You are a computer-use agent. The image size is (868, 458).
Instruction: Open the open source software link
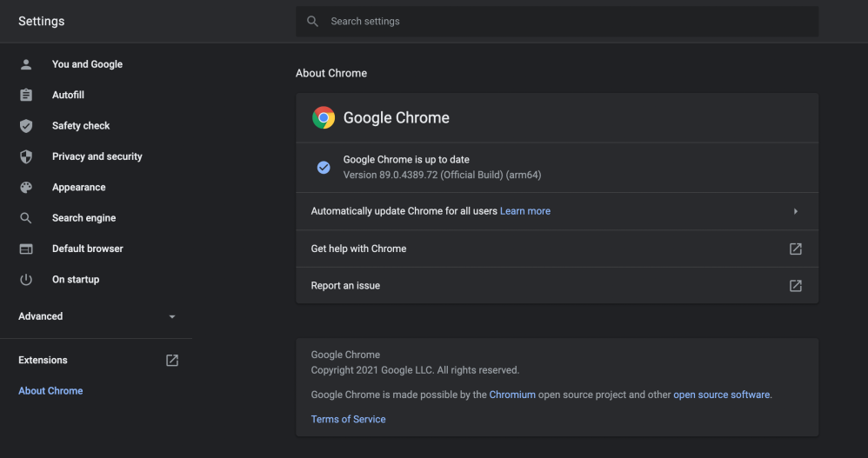721,395
